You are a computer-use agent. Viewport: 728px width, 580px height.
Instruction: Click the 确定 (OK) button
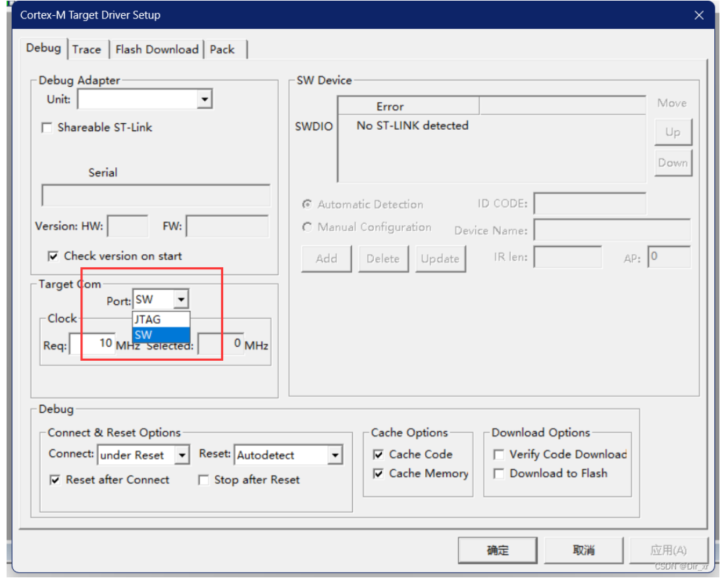[498, 550]
